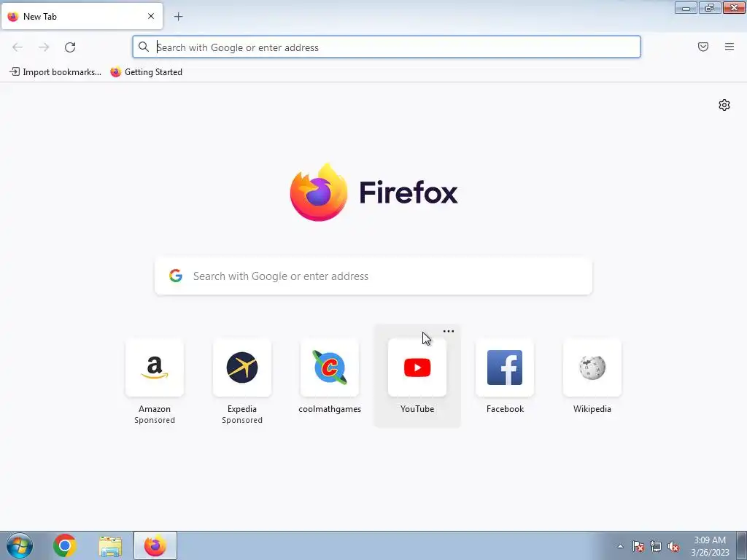Open the Wikipedia shortcut tile
Screen dimensions: 747x560
coord(592,367)
